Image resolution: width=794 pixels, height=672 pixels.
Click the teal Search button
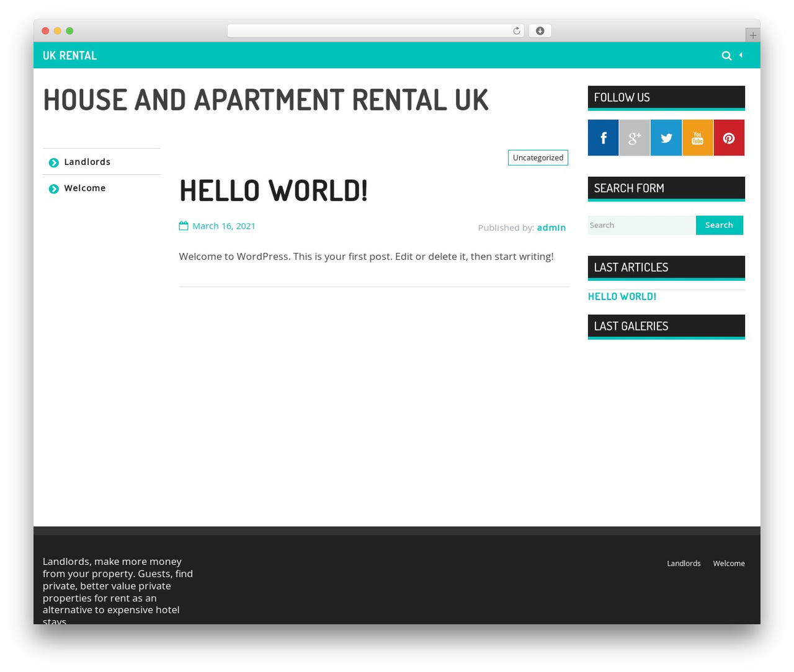(719, 225)
